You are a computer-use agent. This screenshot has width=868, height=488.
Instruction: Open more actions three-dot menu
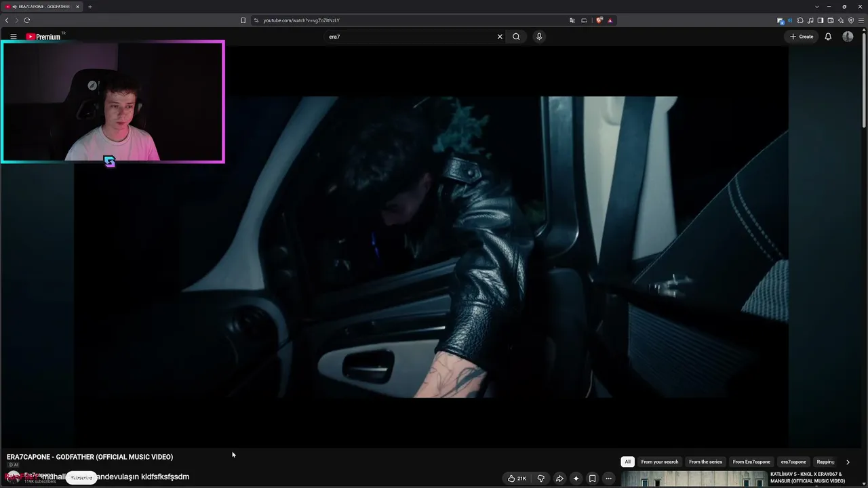(x=608, y=479)
